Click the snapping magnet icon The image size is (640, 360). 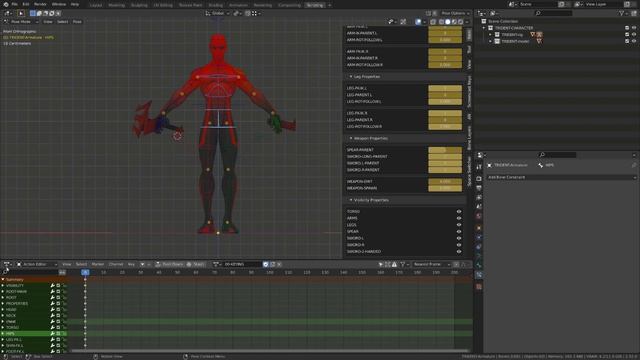coord(248,13)
